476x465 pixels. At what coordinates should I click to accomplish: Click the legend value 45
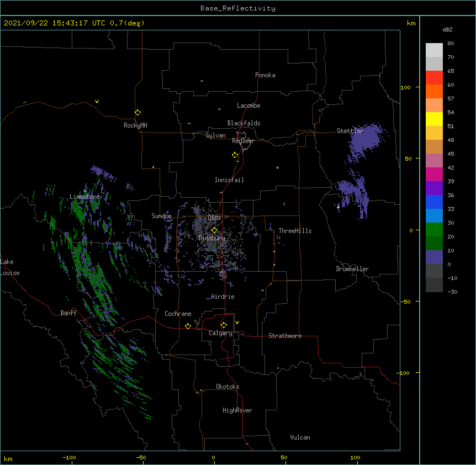[451, 154]
